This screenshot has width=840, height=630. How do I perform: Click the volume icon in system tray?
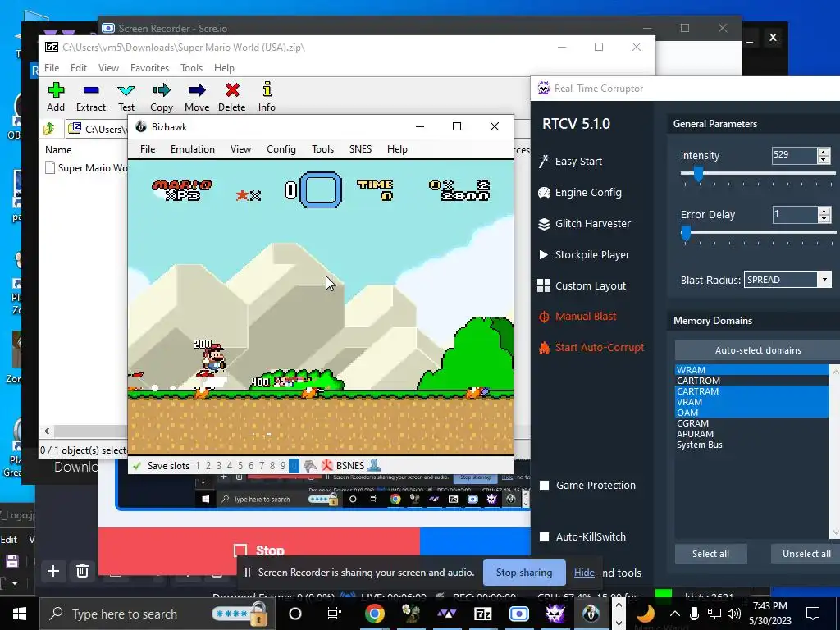(x=734, y=614)
